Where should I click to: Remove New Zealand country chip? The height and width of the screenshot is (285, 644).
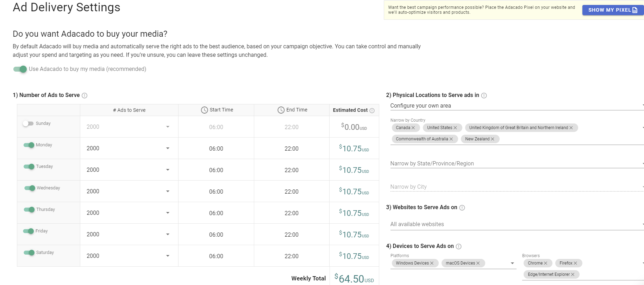[492, 139]
